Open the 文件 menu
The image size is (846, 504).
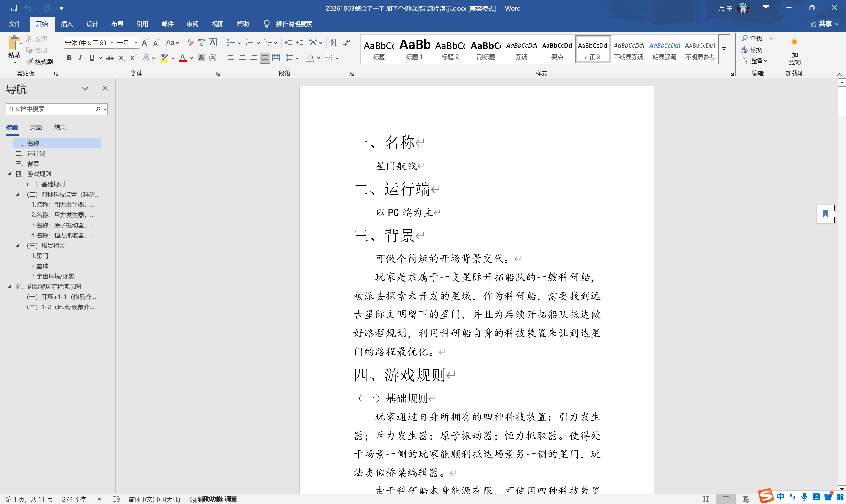coord(14,24)
